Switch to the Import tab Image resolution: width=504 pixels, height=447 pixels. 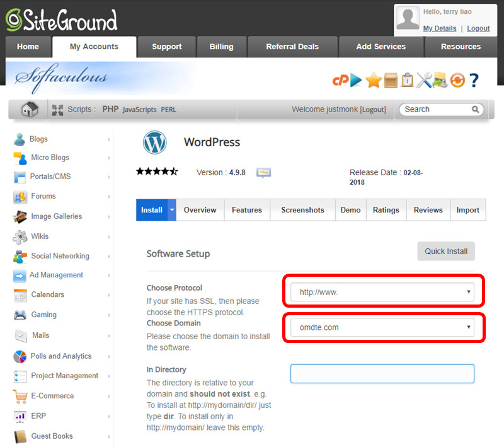pyautogui.click(x=468, y=210)
